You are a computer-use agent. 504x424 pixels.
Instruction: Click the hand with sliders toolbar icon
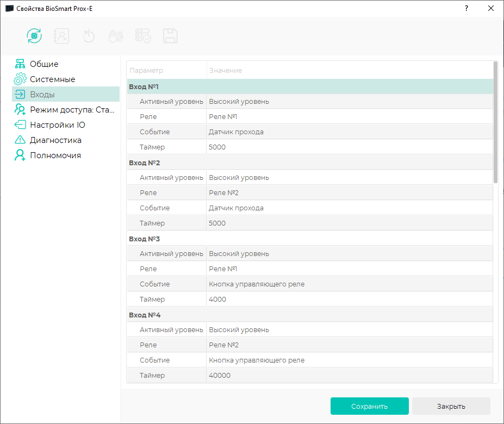[116, 36]
